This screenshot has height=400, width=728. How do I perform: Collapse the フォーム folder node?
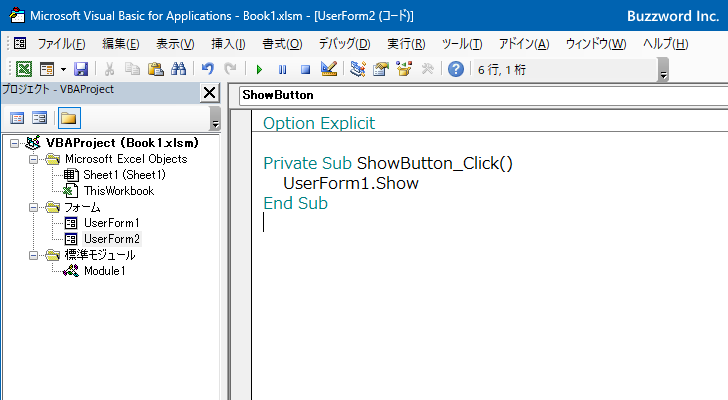[x=33, y=207]
